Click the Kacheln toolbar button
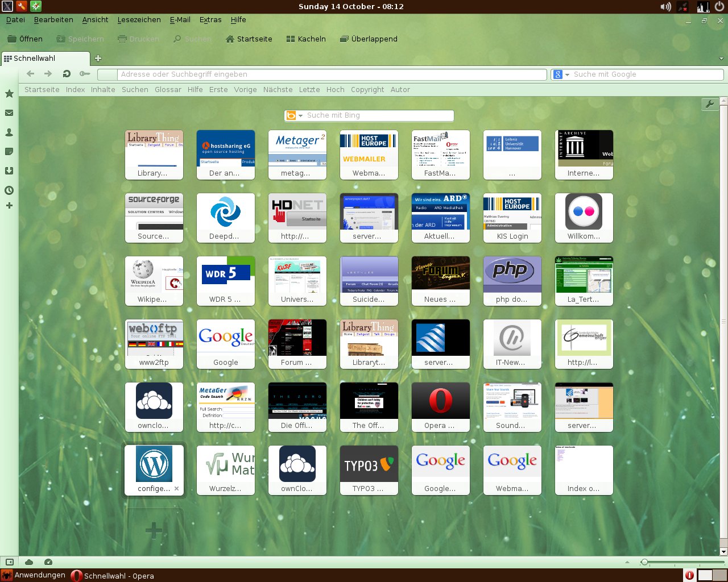The height and width of the screenshot is (582, 728). (x=306, y=39)
